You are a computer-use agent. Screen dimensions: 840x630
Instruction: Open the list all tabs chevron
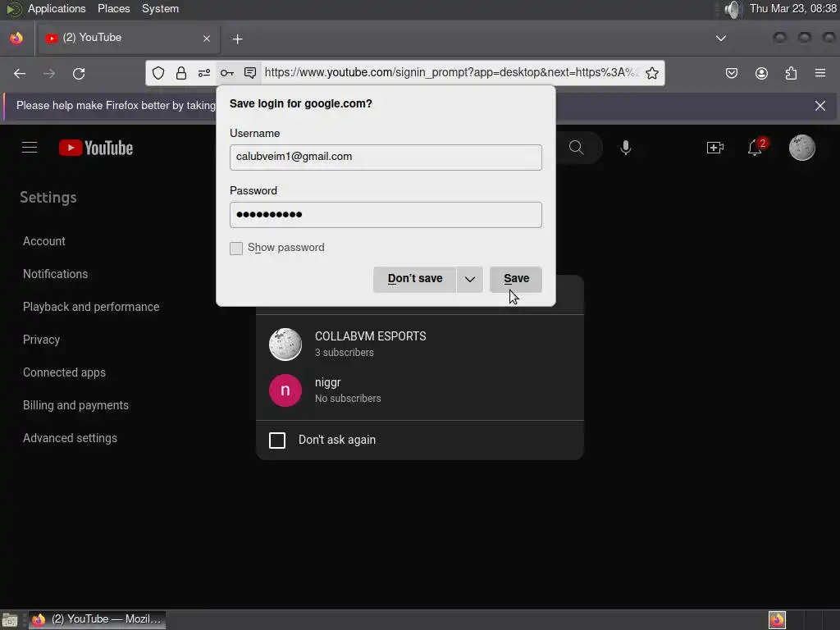pyautogui.click(x=721, y=39)
